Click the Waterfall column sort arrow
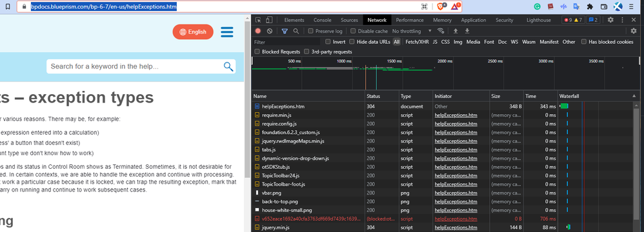This screenshot has height=232, width=644. point(634,96)
